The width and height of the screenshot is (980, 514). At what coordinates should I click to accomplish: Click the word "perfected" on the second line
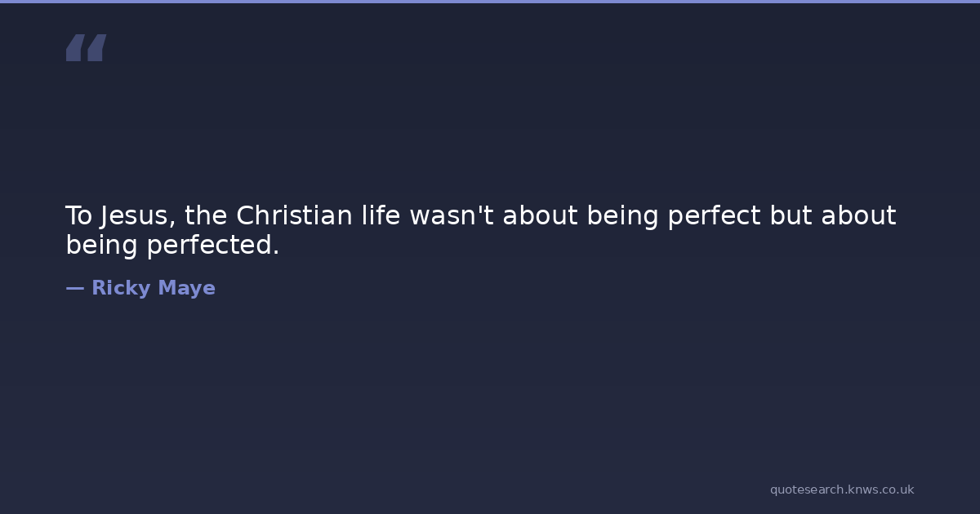[x=212, y=245]
